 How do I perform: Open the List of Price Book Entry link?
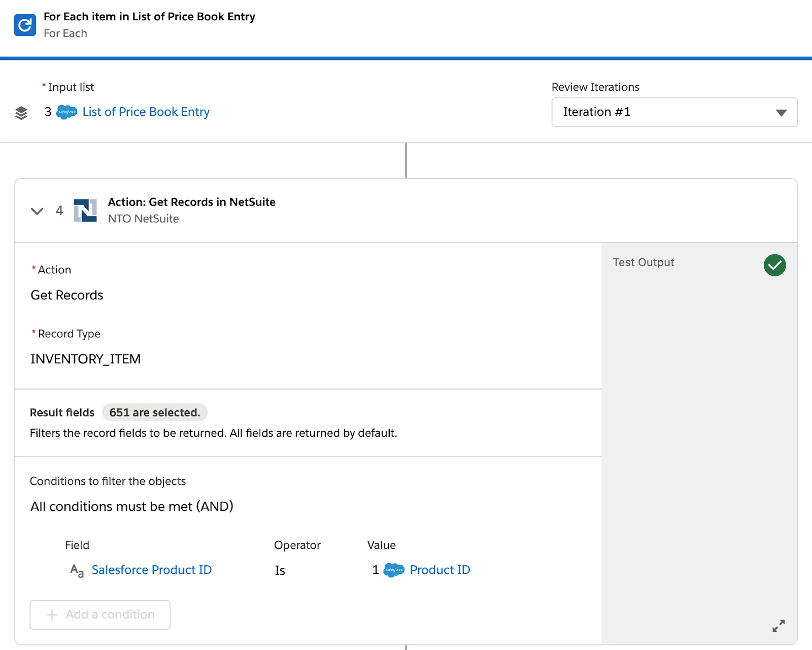coord(146,111)
